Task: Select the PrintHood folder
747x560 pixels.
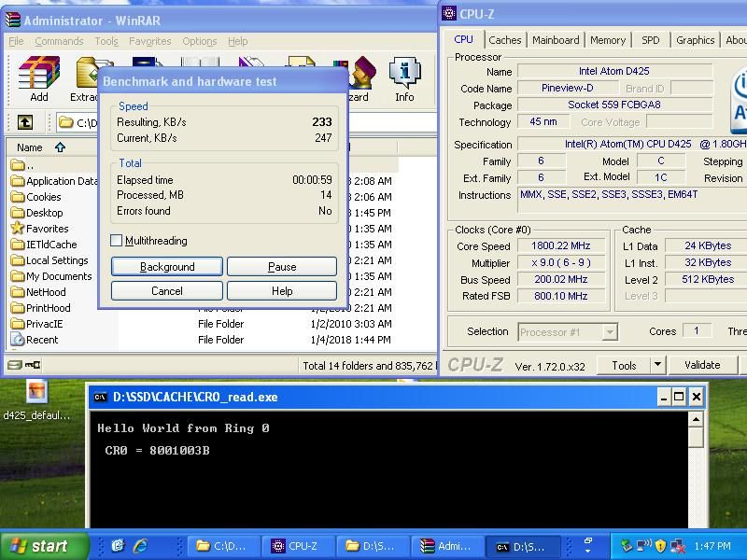Action: (x=41, y=308)
